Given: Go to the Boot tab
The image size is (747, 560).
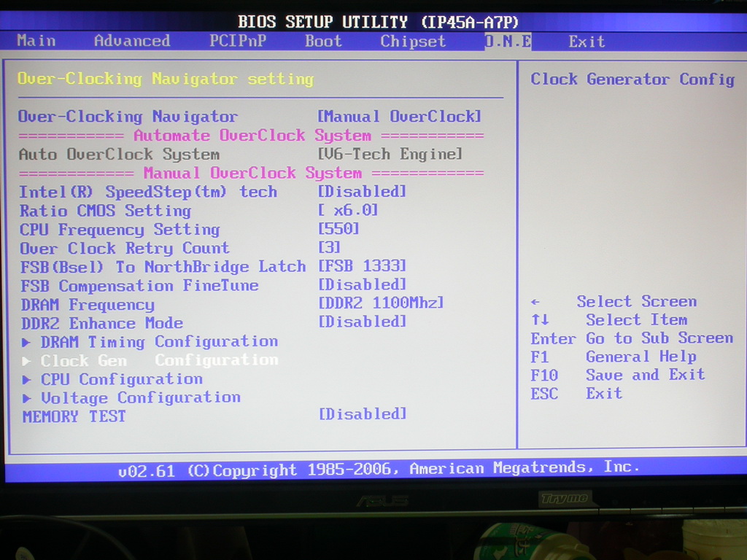Looking at the screenshot, I should tap(323, 42).
